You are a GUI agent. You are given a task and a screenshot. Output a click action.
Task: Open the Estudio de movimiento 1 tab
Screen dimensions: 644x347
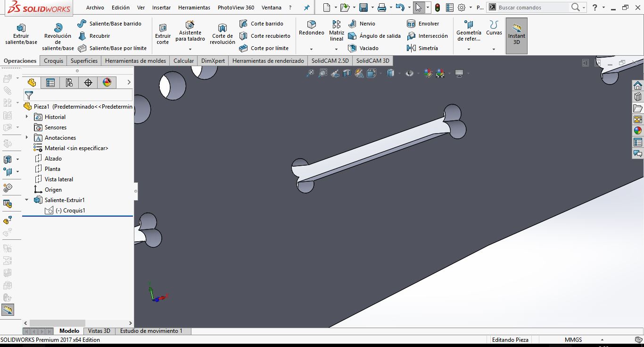[151, 331]
